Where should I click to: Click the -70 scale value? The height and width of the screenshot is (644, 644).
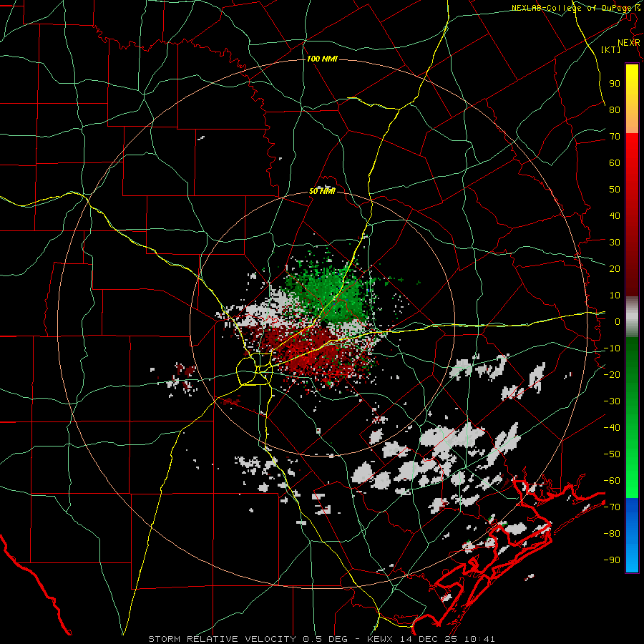(612, 507)
